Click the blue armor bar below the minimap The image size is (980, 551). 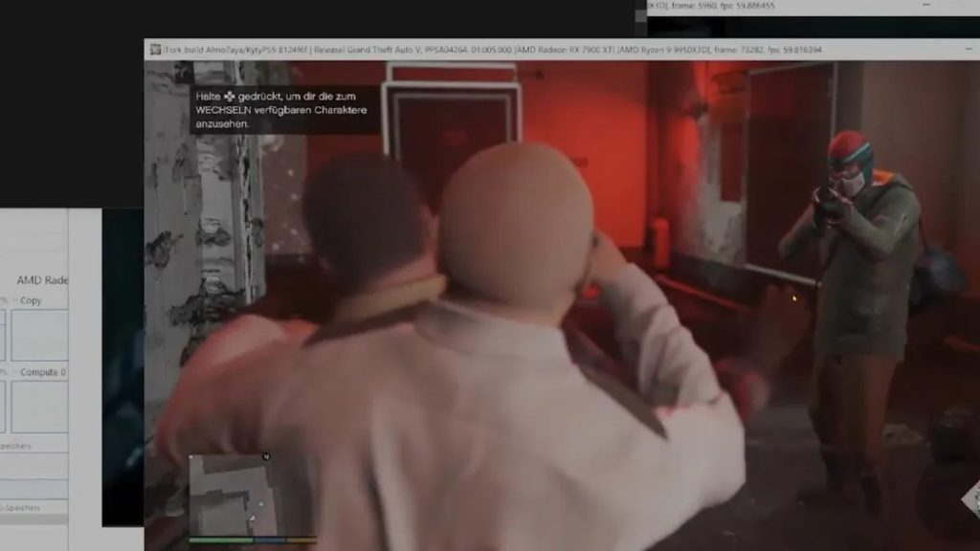(x=269, y=540)
